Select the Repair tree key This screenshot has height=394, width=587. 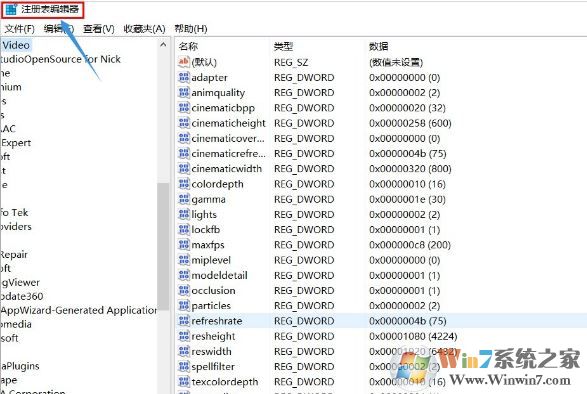click(14, 255)
